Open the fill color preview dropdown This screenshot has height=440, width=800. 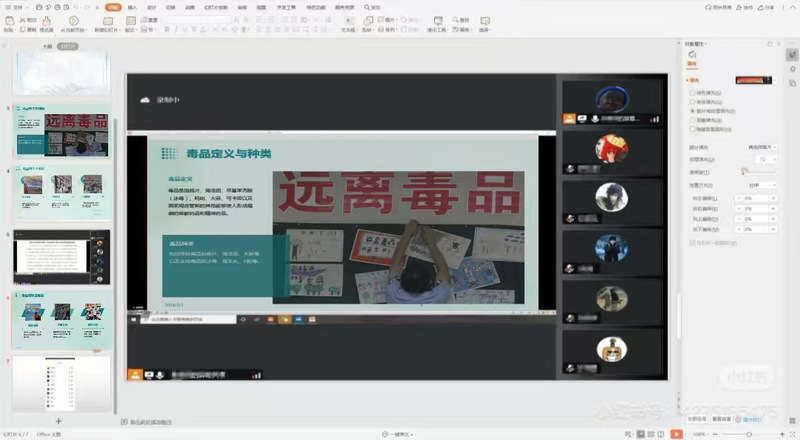tap(756, 79)
